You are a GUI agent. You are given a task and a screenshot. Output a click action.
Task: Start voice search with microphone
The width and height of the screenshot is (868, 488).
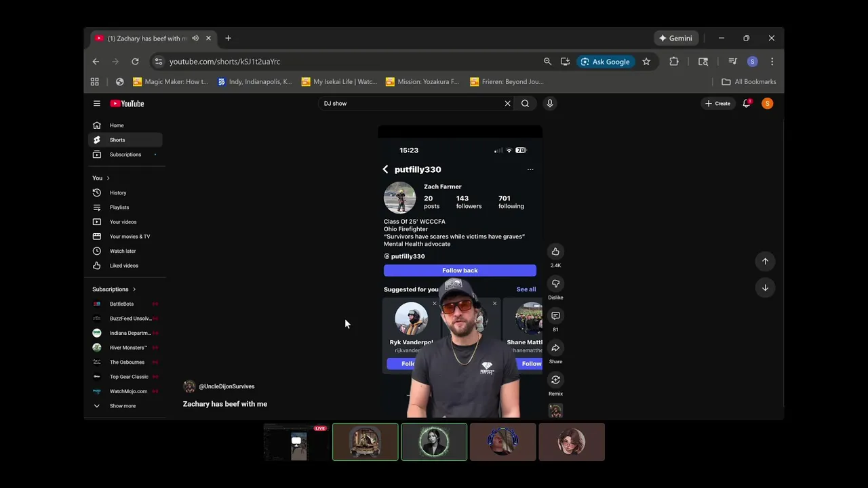[x=550, y=104]
